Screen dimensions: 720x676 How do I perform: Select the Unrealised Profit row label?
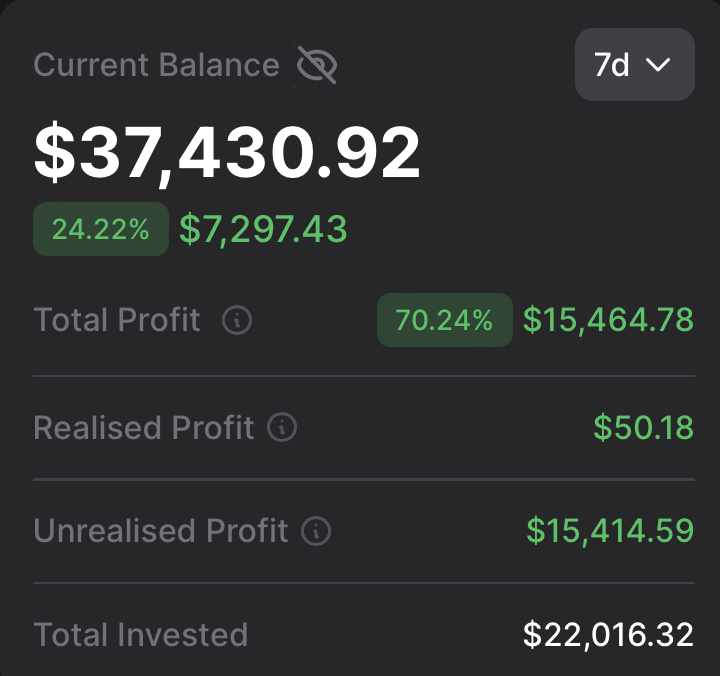coord(161,531)
